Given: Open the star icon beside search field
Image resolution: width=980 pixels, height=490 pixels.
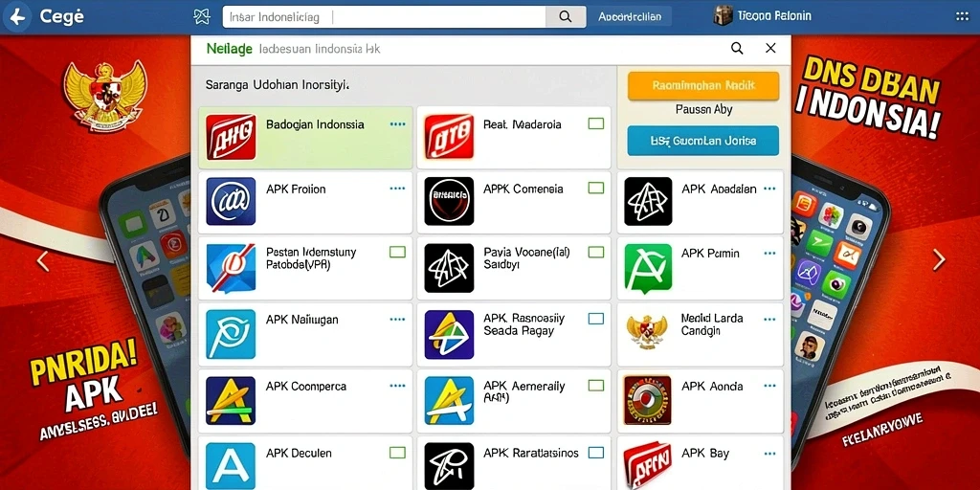Looking at the screenshot, I should 202,17.
